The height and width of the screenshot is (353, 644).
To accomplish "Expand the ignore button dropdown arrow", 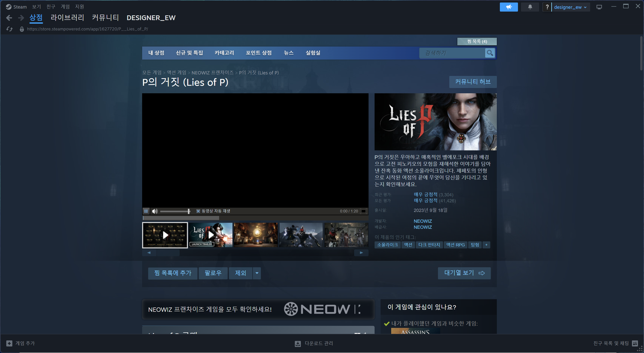I will click(257, 273).
